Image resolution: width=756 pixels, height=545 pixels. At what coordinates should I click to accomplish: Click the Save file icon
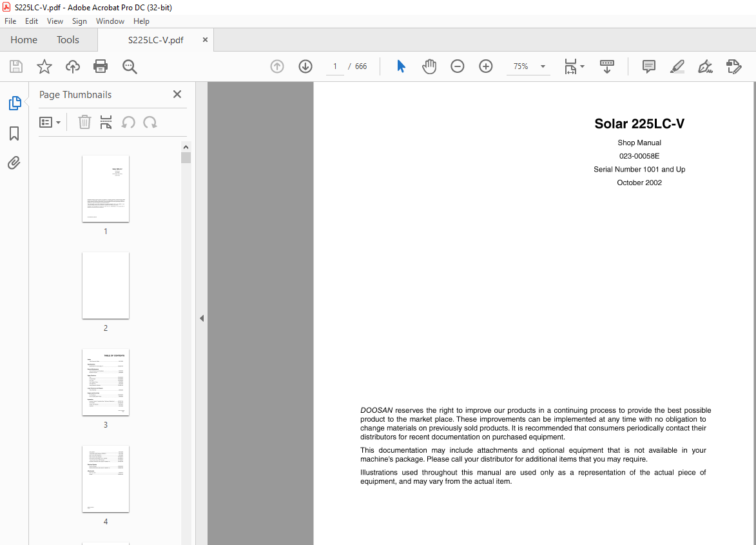click(x=16, y=66)
